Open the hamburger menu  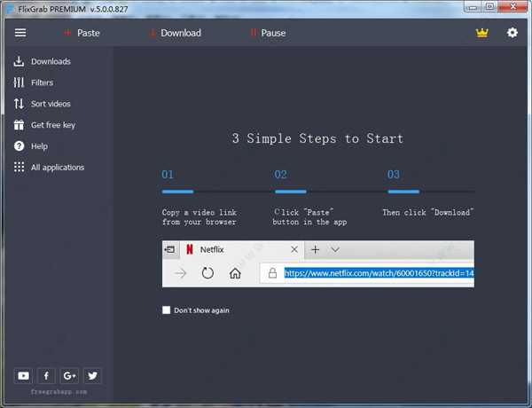(20, 33)
